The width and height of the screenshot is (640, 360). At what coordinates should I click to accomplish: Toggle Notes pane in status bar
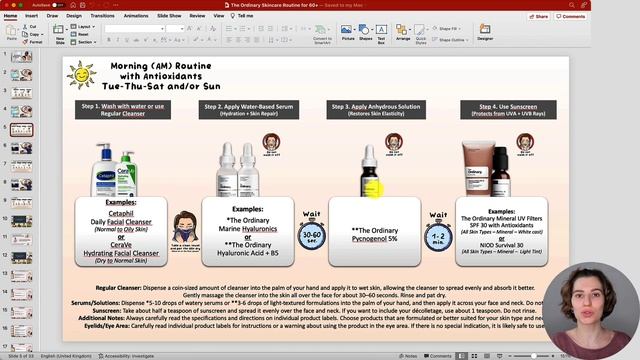coord(408,356)
